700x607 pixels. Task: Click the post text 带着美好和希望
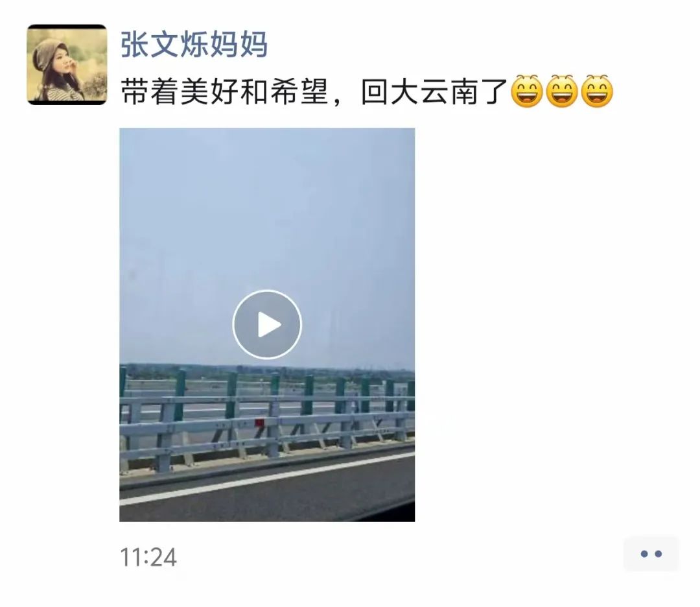point(224,92)
